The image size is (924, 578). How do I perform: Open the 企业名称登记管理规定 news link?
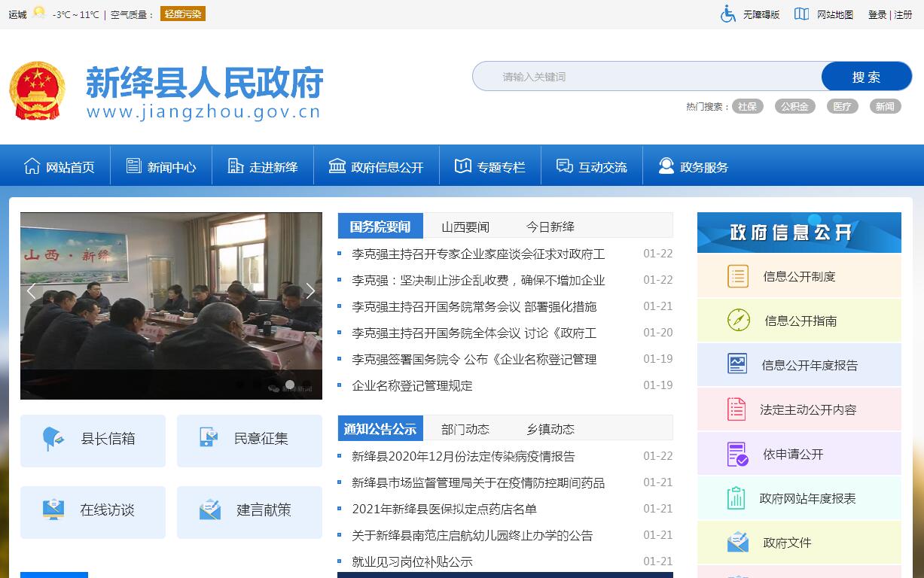pyautogui.click(x=412, y=385)
